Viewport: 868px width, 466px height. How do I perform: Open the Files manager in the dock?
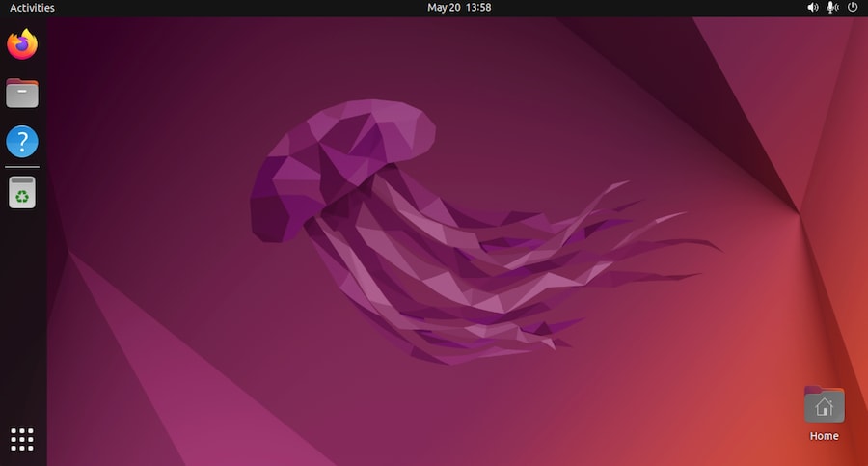click(x=22, y=93)
